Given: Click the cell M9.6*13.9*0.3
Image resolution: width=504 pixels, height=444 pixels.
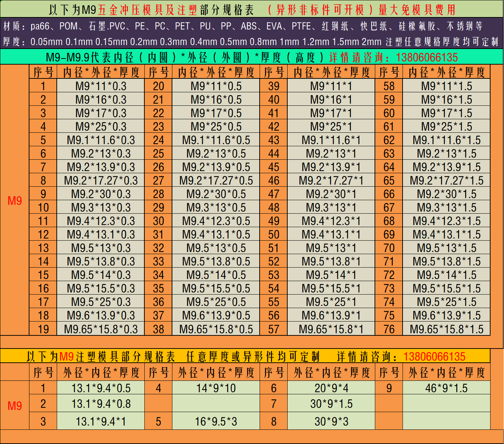Looking at the screenshot, I should (101, 315).
